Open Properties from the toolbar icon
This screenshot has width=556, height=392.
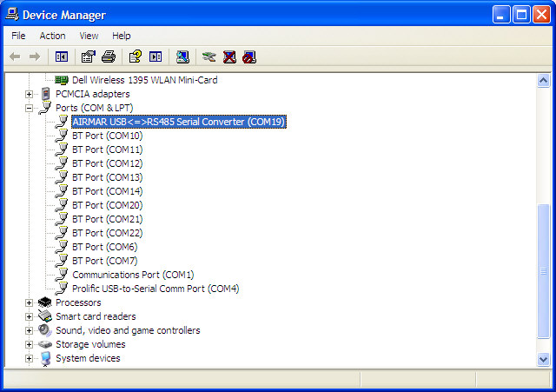pos(89,56)
